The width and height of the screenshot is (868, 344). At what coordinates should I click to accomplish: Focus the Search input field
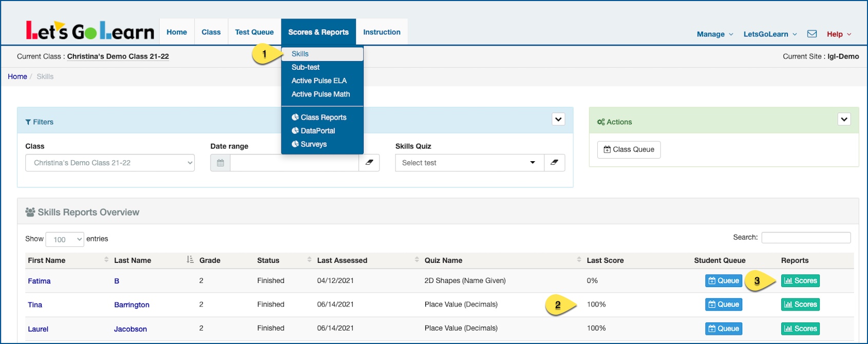pos(806,237)
